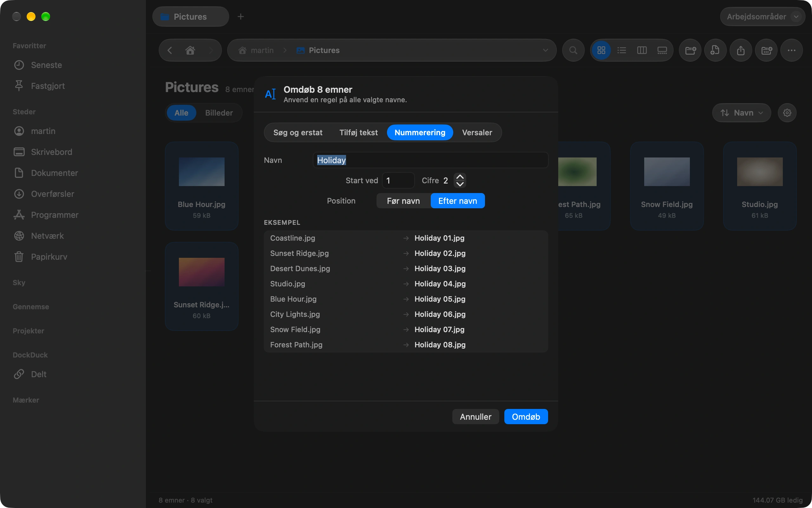Click the Omdøb button
Screen dimensions: 812x508
(526, 417)
